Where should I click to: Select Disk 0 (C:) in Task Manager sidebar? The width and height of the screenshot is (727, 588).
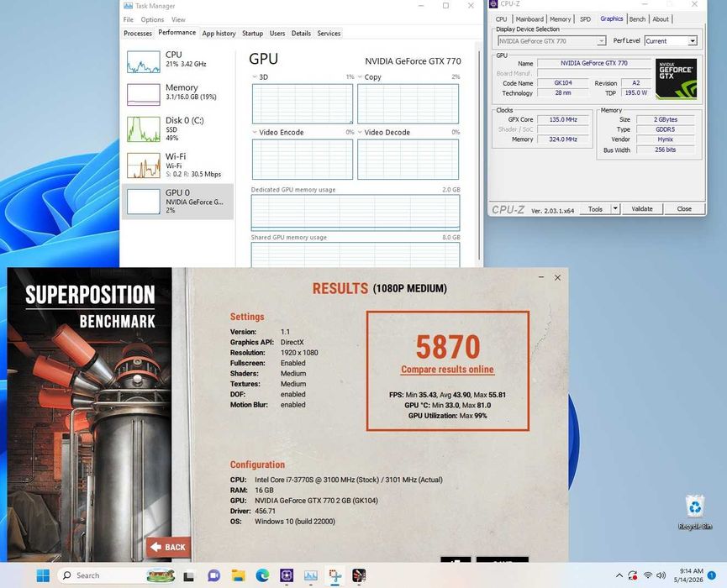[177, 129]
